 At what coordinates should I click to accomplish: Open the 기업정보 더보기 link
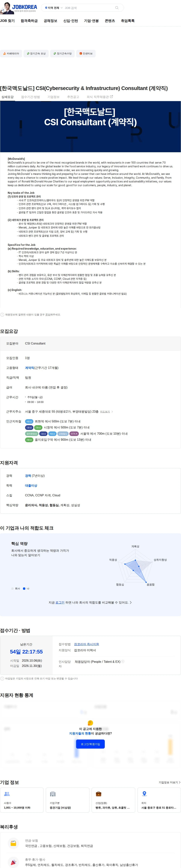(169, 782)
